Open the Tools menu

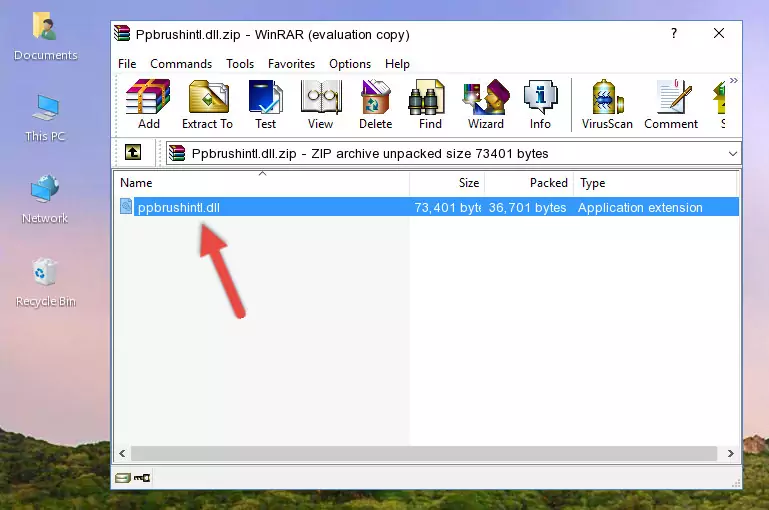(240, 64)
